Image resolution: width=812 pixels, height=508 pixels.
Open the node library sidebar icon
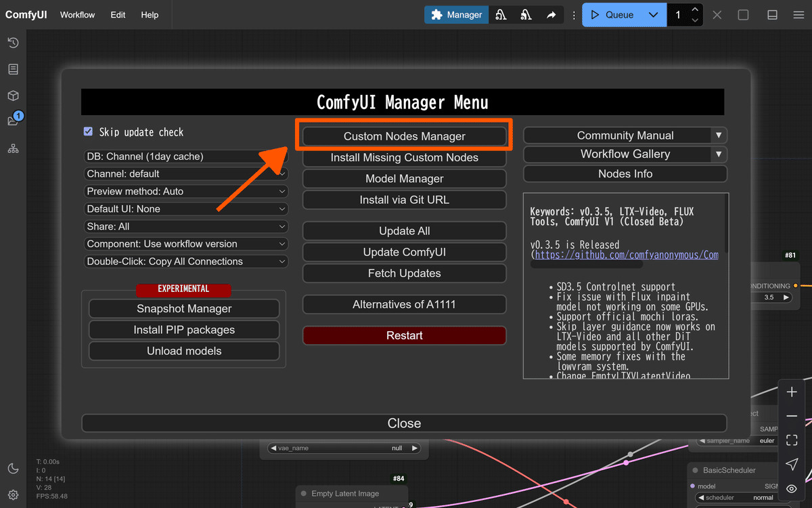13,70
